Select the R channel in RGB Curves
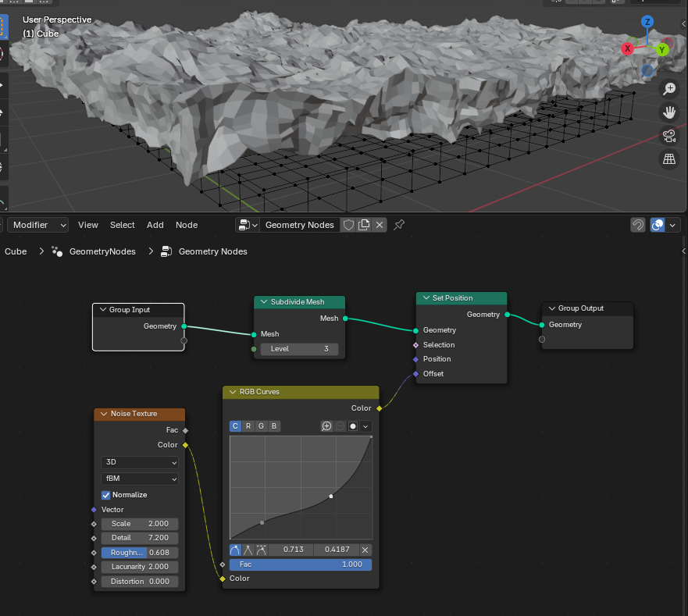Screen dimensions: 688x616 pyautogui.click(x=248, y=426)
